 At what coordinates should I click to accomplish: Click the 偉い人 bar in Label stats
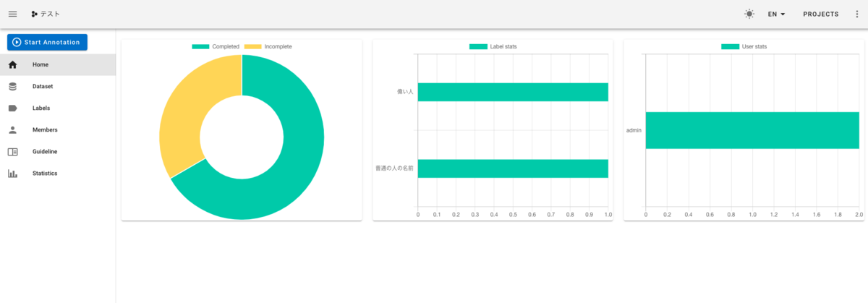pos(513,92)
